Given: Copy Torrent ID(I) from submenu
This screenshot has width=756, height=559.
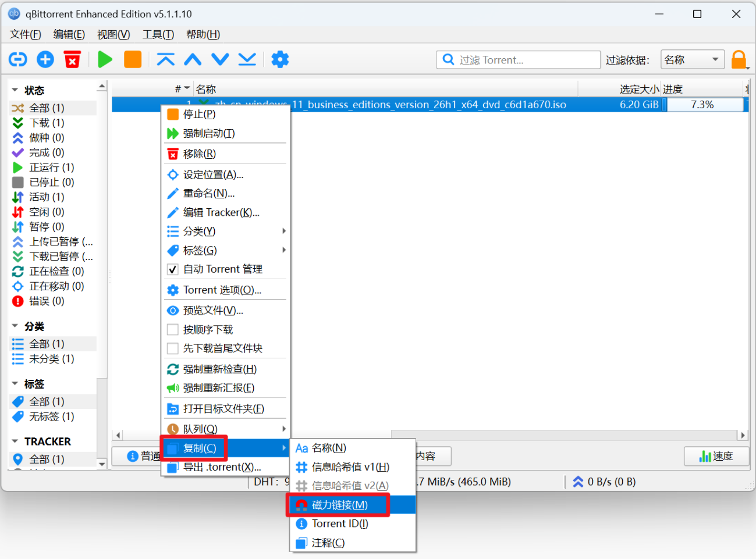Looking at the screenshot, I should [353, 524].
